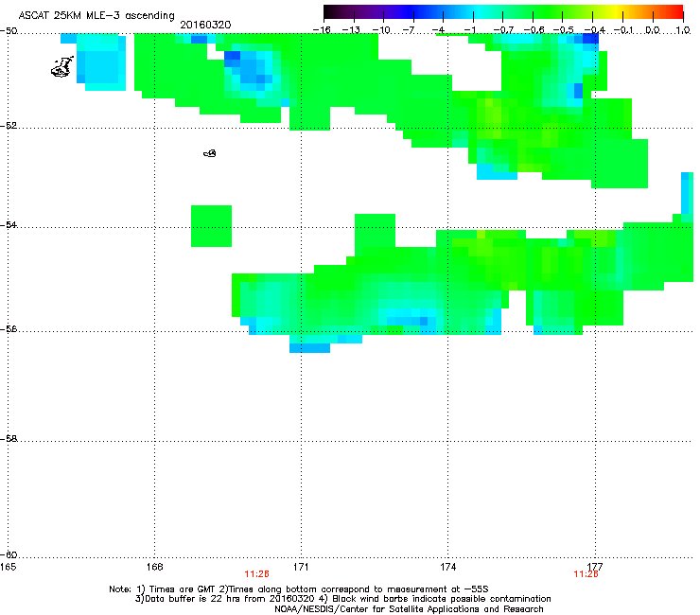Click the small island outline below -52
Image resolution: width=700 pixels, height=615 pixels.
pyautogui.click(x=210, y=153)
